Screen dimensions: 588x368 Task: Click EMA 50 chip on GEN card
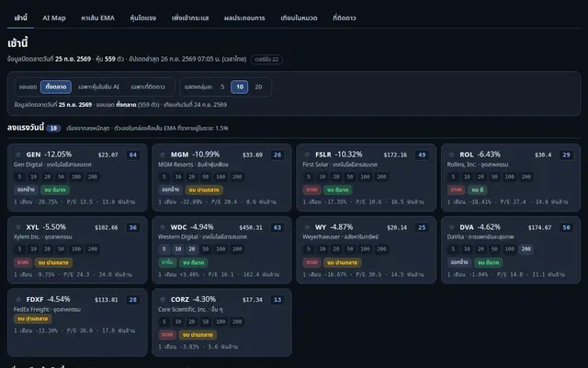(x=62, y=177)
